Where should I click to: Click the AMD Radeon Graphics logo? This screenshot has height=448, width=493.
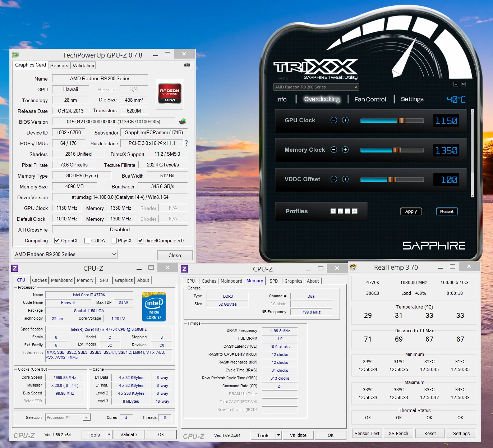170,94
